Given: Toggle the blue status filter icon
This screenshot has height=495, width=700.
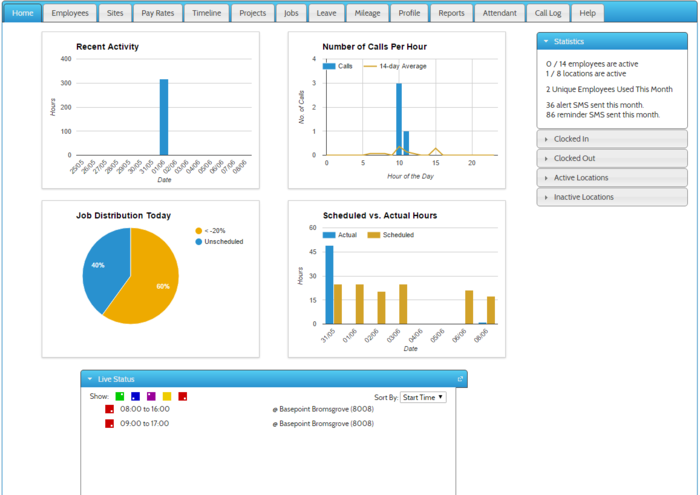Looking at the screenshot, I should 136,397.
